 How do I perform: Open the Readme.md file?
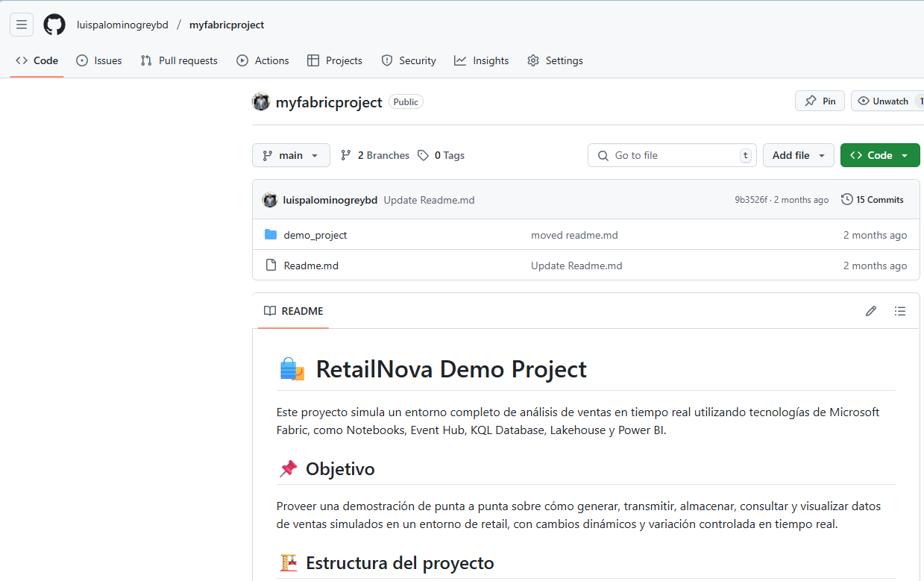click(x=311, y=266)
